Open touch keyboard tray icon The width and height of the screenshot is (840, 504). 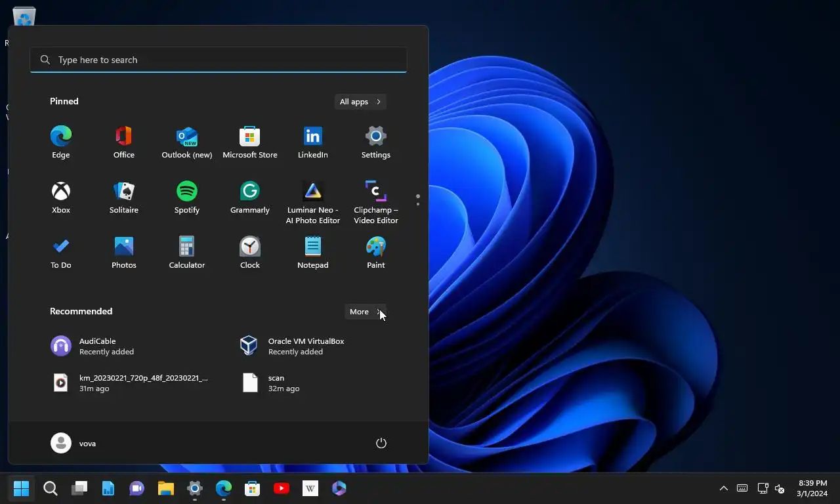tap(742, 488)
